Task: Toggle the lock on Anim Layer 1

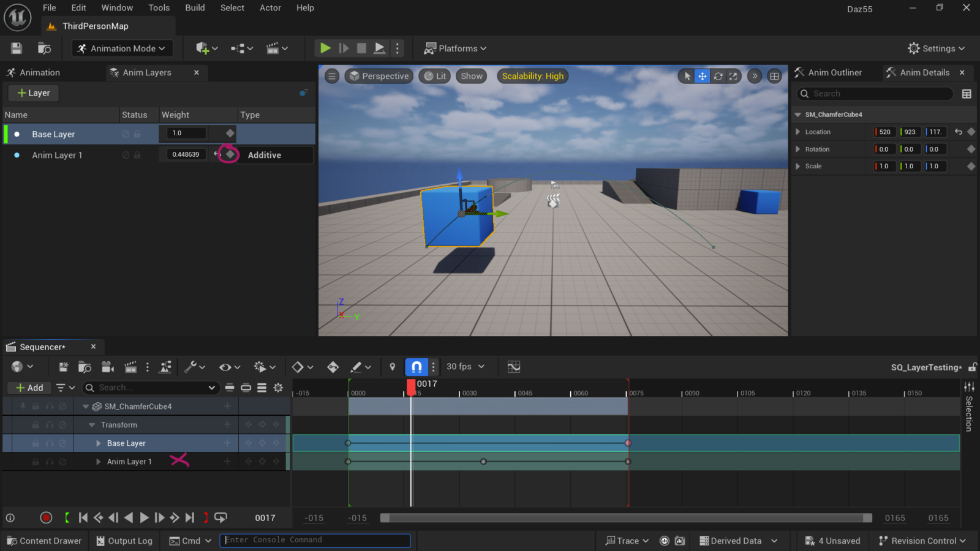Action: [137, 155]
